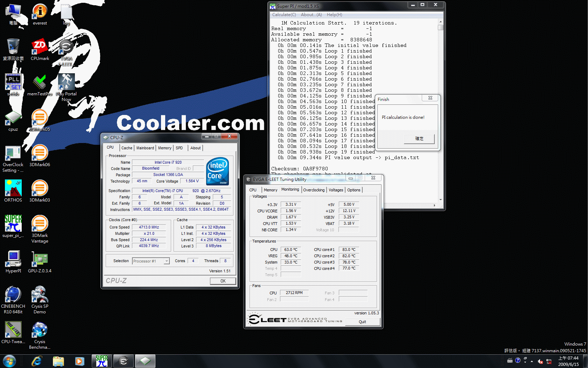Open the Processor #1 selection dropdown

click(x=151, y=261)
